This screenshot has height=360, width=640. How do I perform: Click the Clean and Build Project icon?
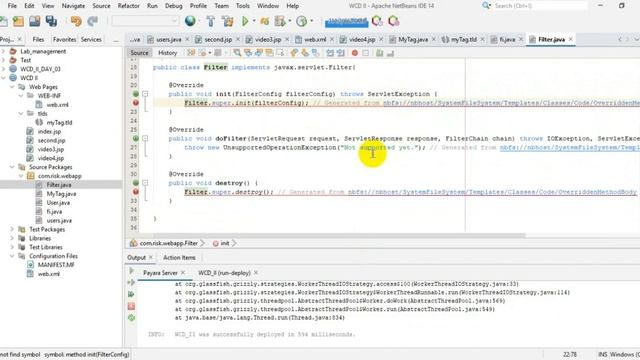click(228, 21)
